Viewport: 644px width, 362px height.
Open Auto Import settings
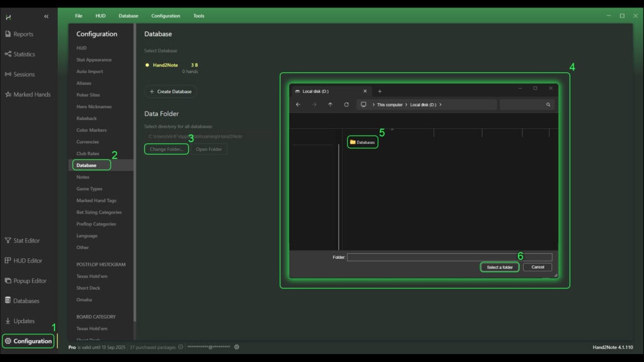(x=89, y=72)
